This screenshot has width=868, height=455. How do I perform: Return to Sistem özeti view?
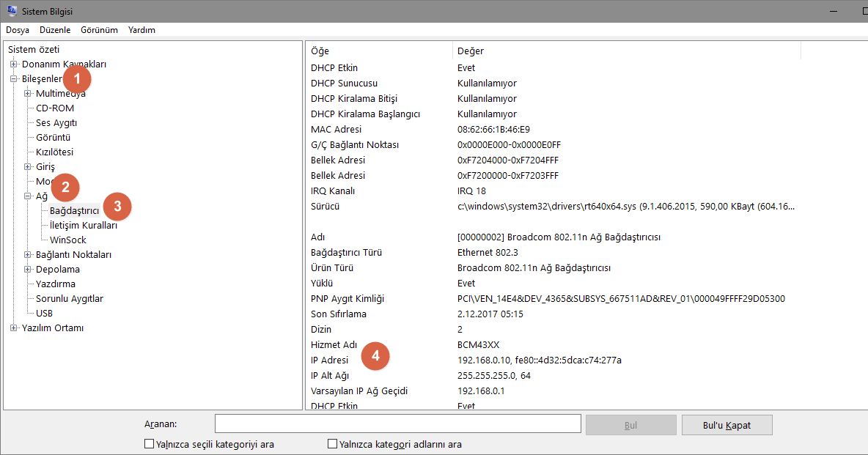click(x=34, y=49)
